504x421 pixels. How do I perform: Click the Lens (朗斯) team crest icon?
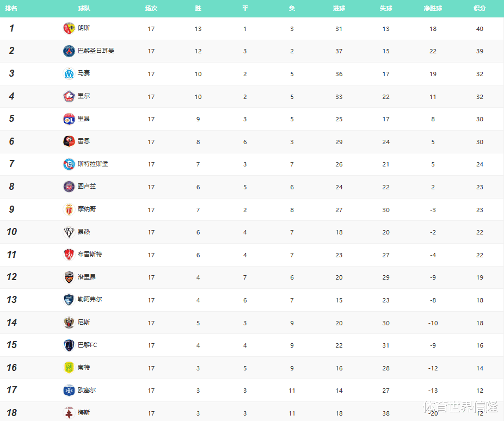69,28
